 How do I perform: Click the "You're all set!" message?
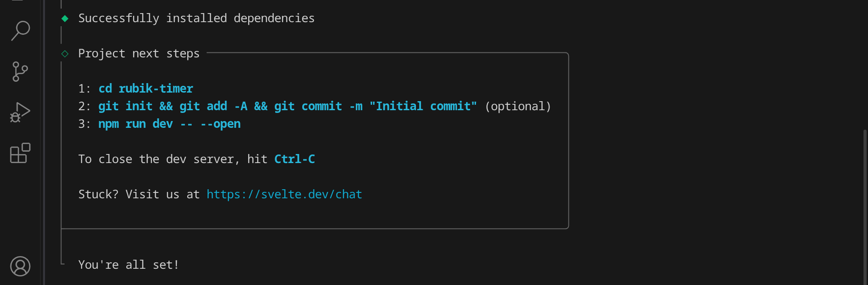[x=129, y=265]
